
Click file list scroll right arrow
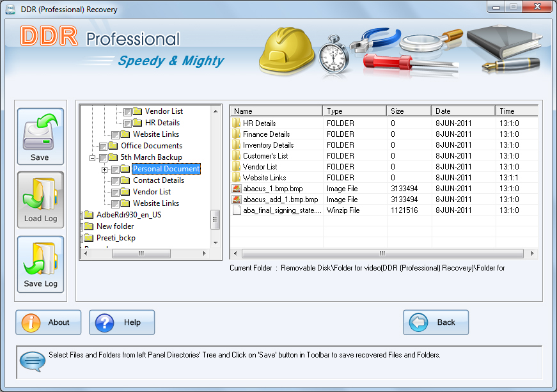pyautogui.click(x=532, y=253)
